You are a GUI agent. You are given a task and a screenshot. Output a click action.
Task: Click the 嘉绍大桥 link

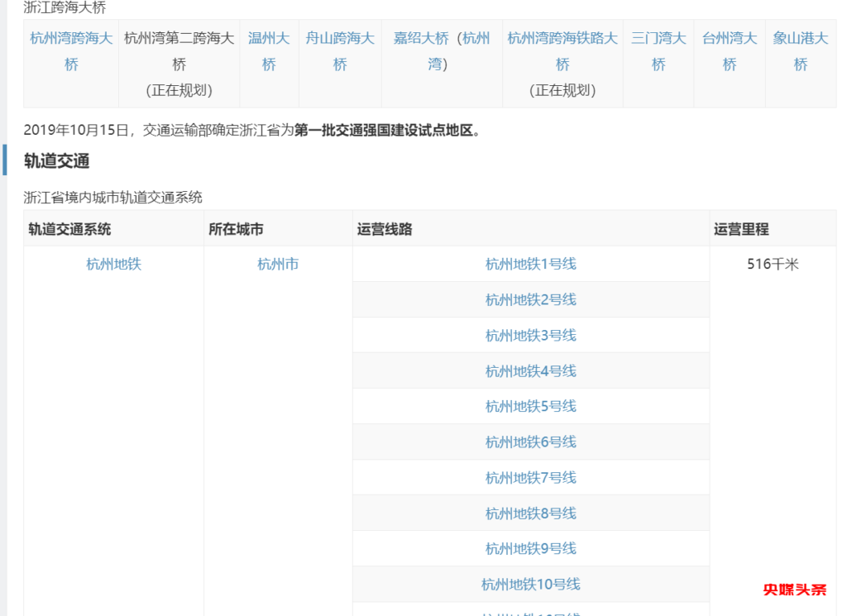tap(421, 39)
